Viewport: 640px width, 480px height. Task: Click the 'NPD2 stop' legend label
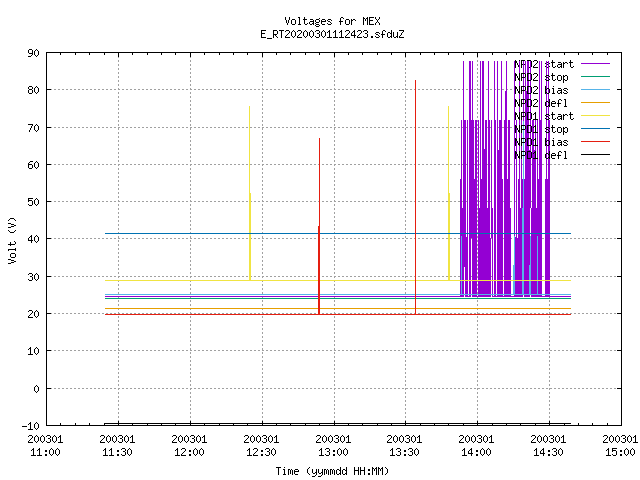tap(541, 77)
